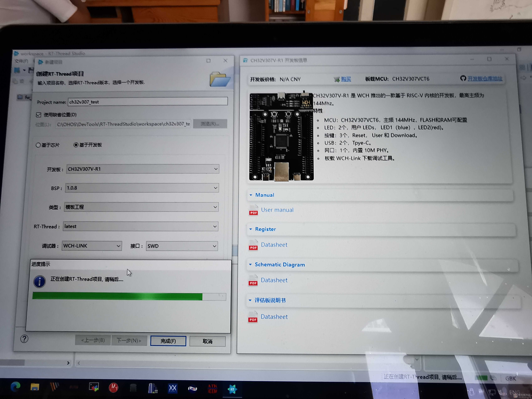Collapse the 评估板说明书 section
The height and width of the screenshot is (399, 532).
pyautogui.click(x=250, y=300)
